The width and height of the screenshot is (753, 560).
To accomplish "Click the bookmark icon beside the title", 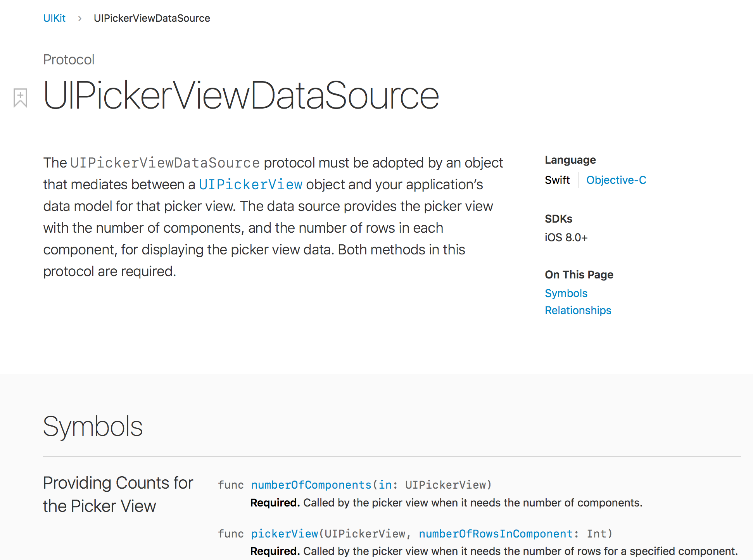I will pos(20,97).
